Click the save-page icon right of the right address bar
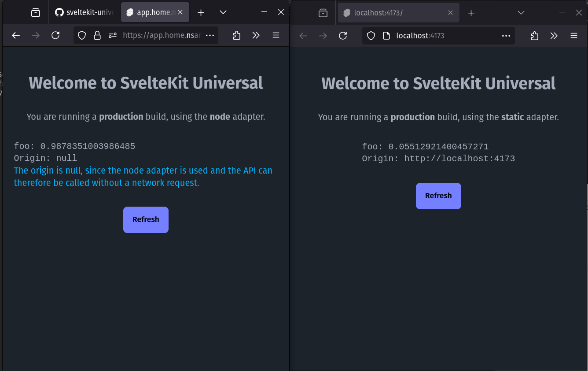Image resolution: width=588 pixels, height=371 pixels. (x=534, y=36)
